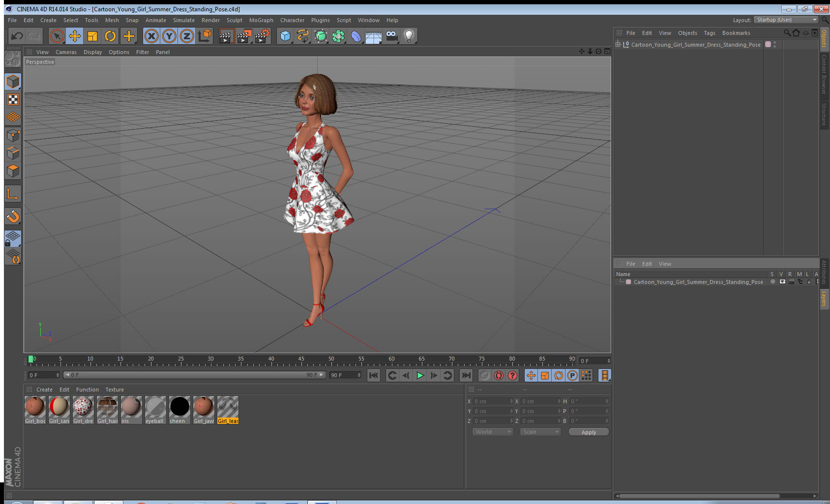The image size is (830, 504).
Task: Toggle the Y-axis lock
Action: tap(169, 36)
